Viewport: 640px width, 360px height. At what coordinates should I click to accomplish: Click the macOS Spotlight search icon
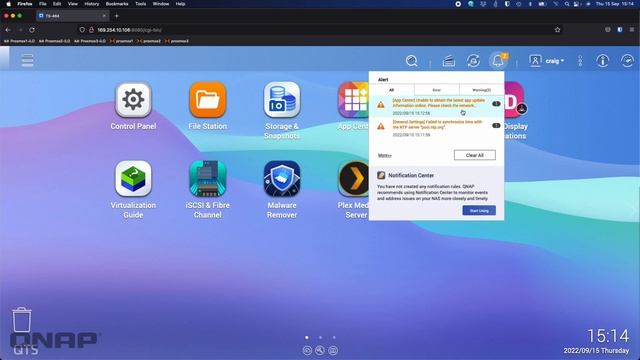coord(567,4)
